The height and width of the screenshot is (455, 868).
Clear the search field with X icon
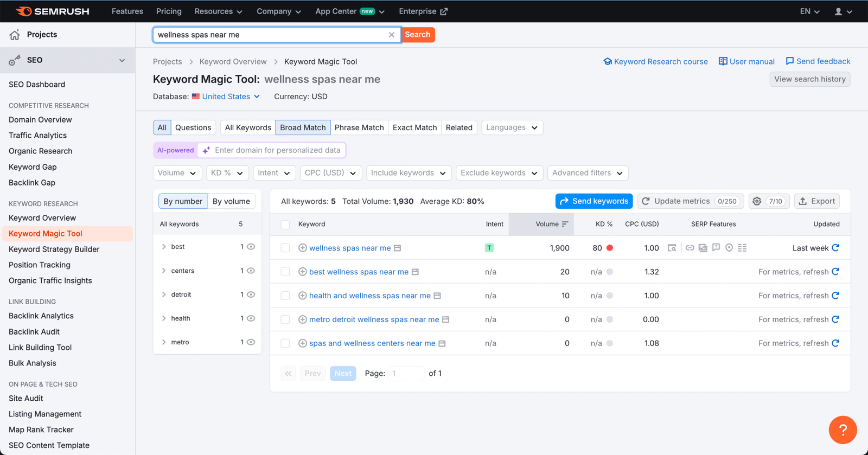391,35
